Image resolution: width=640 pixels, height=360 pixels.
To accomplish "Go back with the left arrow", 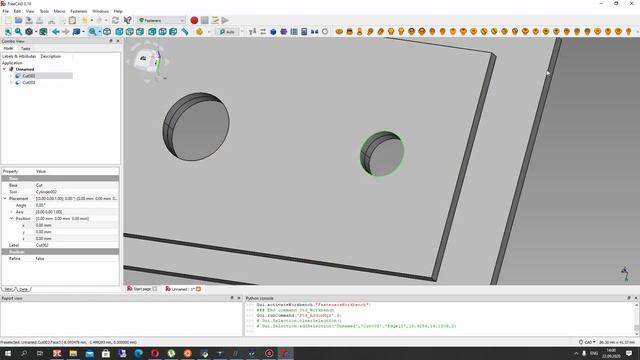I will 56,31.
